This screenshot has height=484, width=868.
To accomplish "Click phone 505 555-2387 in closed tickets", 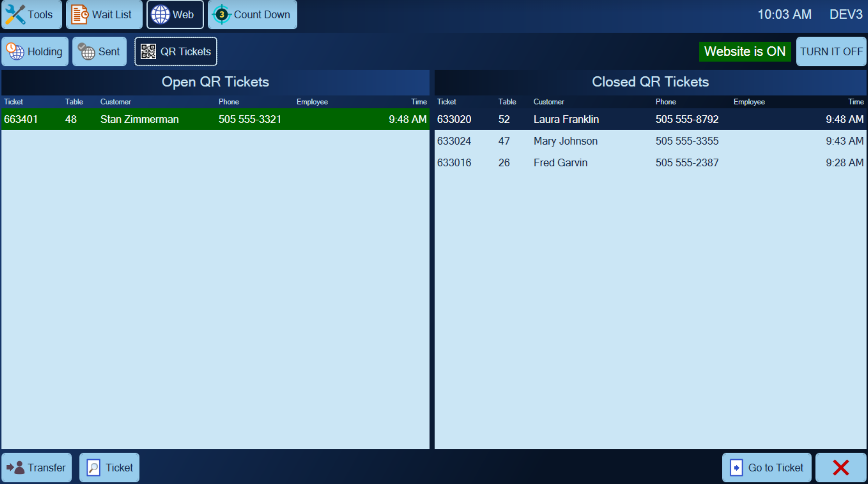I will point(687,162).
